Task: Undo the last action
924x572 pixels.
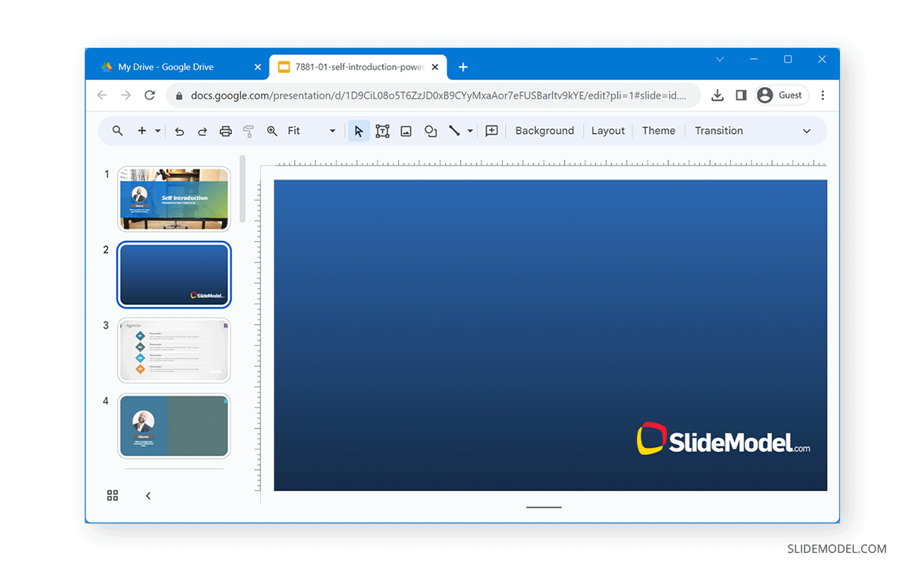Action: coord(179,130)
